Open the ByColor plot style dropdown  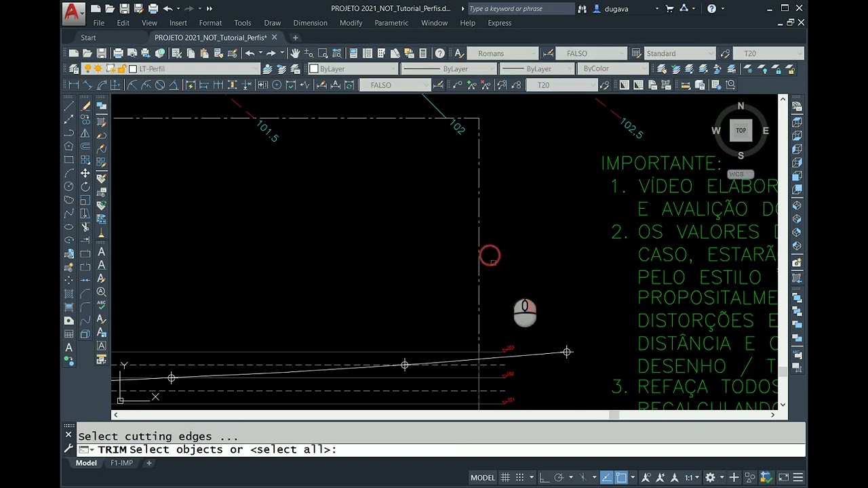click(612, 68)
